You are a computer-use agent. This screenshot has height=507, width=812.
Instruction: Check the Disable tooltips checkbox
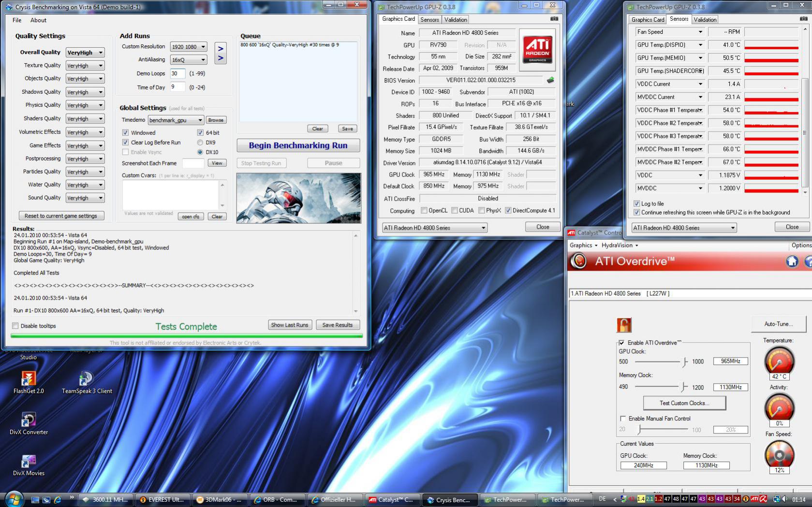(x=15, y=326)
